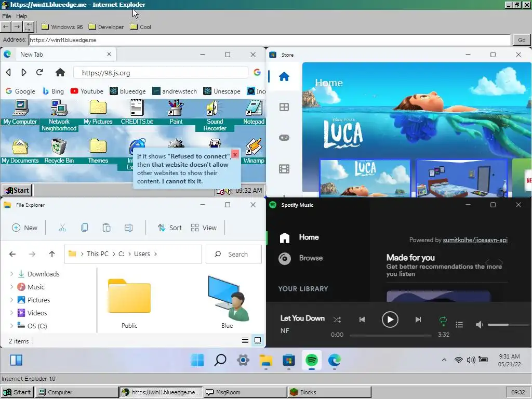Image resolution: width=532 pixels, height=399 pixels.
Task: Click Paste icon in File Explorer toolbar
Action: pyautogui.click(x=107, y=228)
